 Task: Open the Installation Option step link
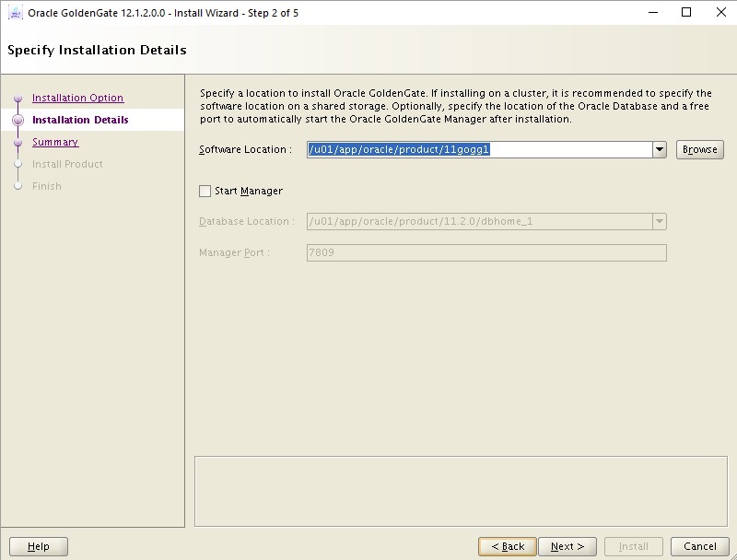tap(77, 98)
